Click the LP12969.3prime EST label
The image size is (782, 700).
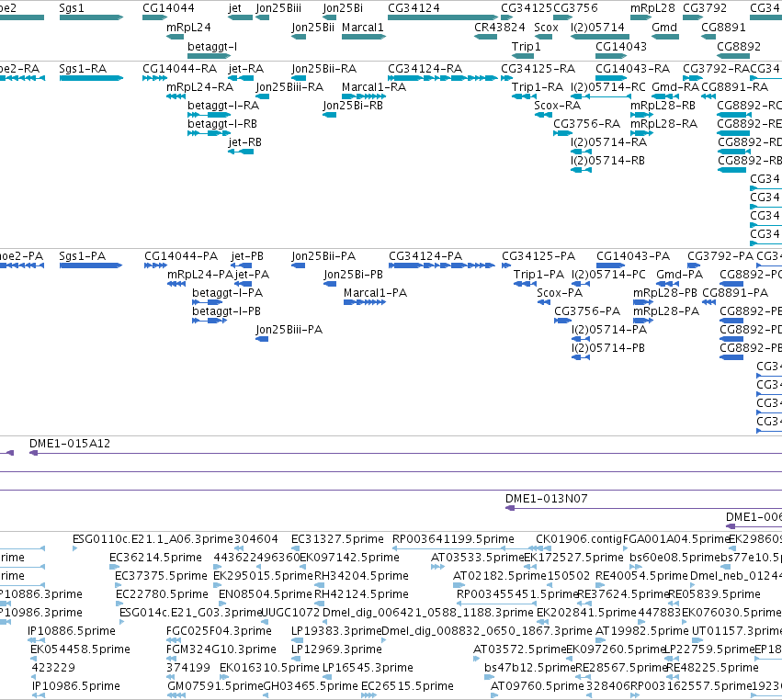[336, 649]
